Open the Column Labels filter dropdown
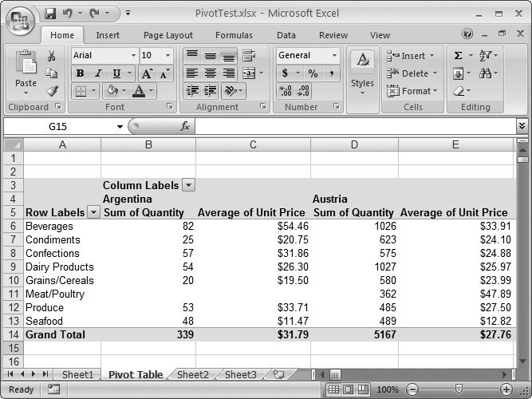 coord(188,185)
